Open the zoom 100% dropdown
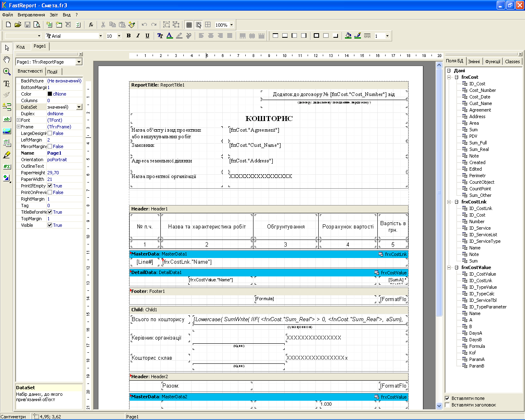 231,25
